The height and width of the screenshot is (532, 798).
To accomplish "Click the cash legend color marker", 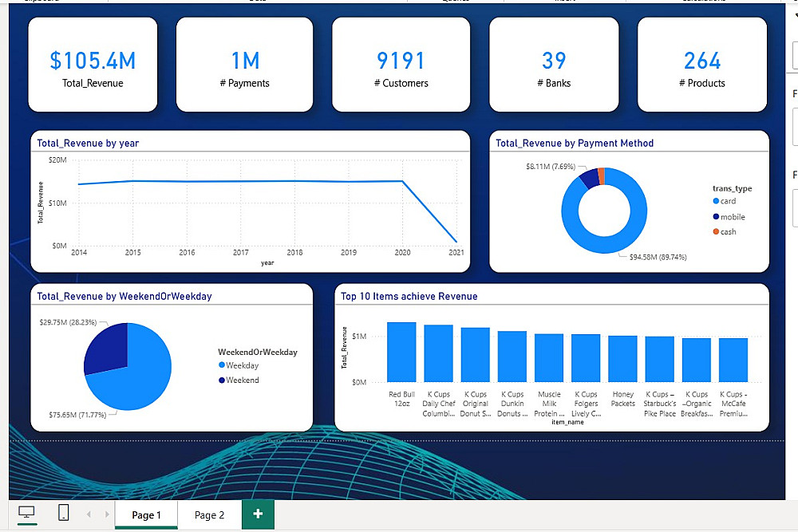I will 716,231.
